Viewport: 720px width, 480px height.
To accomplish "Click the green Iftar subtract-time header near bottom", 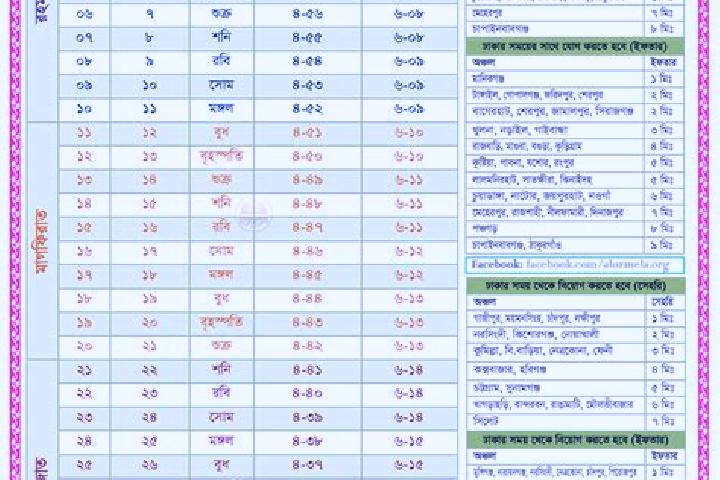I will pyautogui.click(x=576, y=440).
